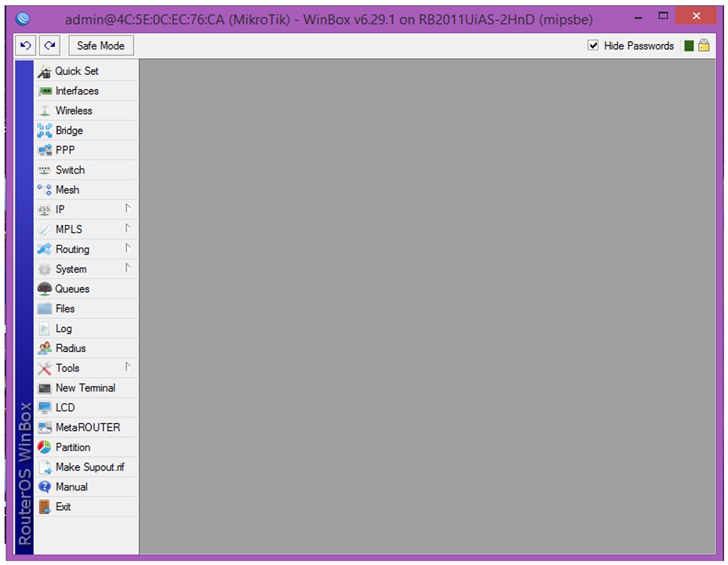This screenshot has height=565, width=728.
Task: Open the LCD monitor icon
Action: [45, 407]
